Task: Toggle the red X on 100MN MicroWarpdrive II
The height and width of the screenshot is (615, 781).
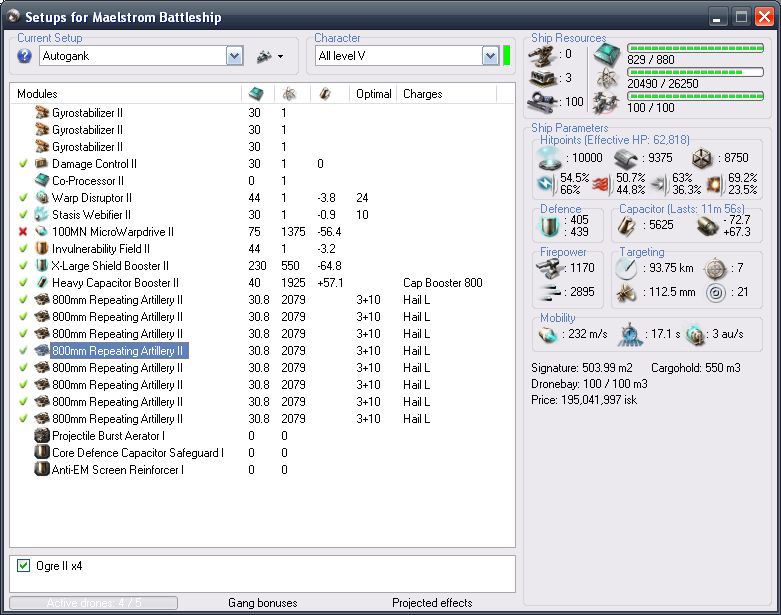Action: pyautogui.click(x=23, y=232)
